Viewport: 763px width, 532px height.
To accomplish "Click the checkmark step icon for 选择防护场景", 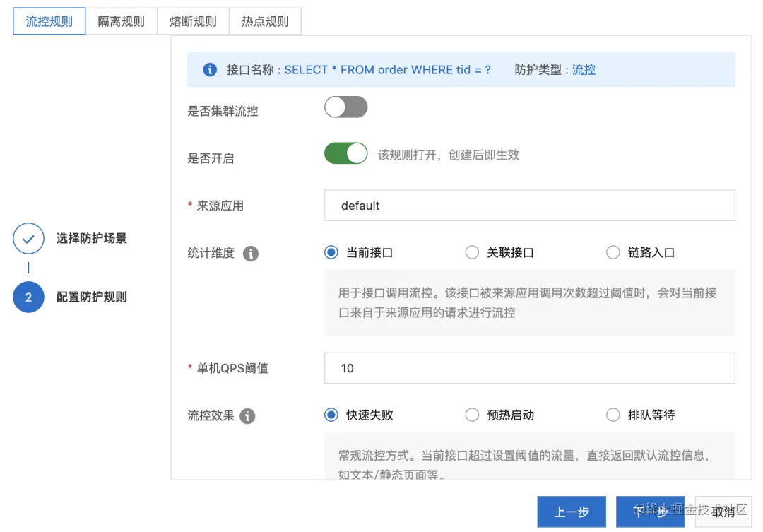I will tap(29, 239).
